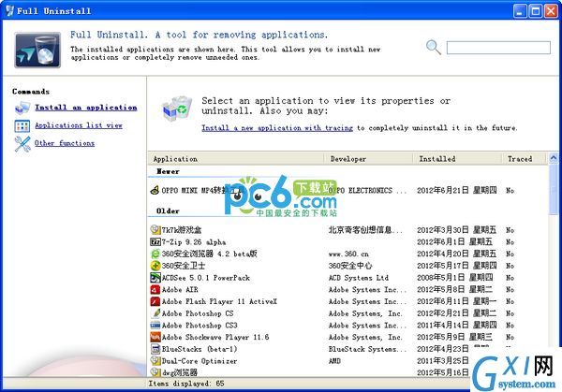Click the Install an application icon
This screenshot has height=392, width=562.
click(22, 108)
